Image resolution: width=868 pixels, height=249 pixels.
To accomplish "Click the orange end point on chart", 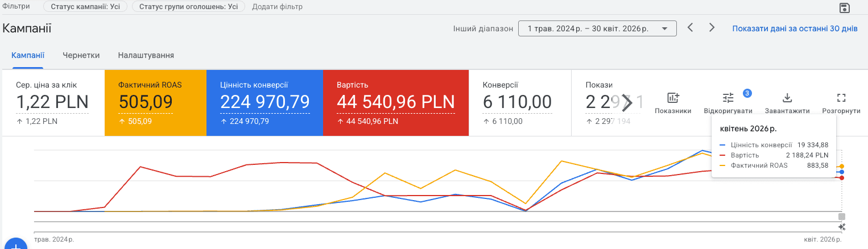I will point(842,166).
